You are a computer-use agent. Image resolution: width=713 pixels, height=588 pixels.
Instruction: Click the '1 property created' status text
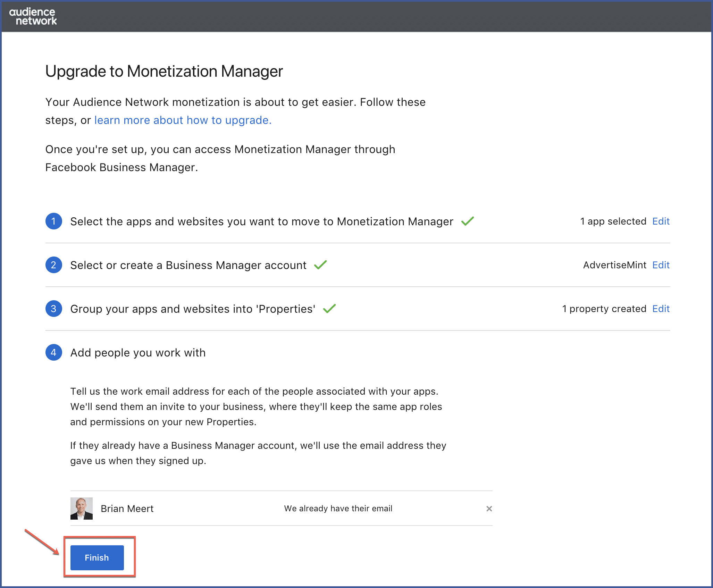click(x=604, y=309)
